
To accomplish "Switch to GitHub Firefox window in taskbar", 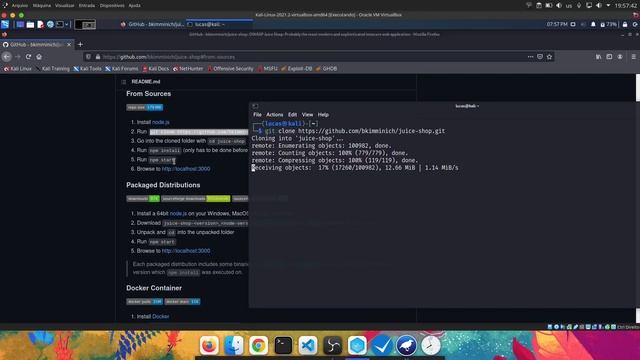I will 152,24.
